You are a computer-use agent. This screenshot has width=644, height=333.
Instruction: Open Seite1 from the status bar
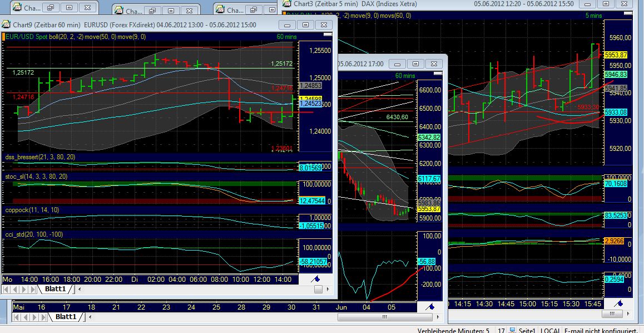[527, 330]
